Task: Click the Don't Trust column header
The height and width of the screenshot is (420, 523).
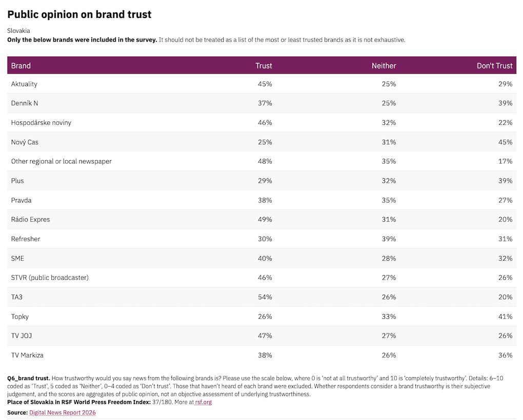Action: (x=494, y=66)
